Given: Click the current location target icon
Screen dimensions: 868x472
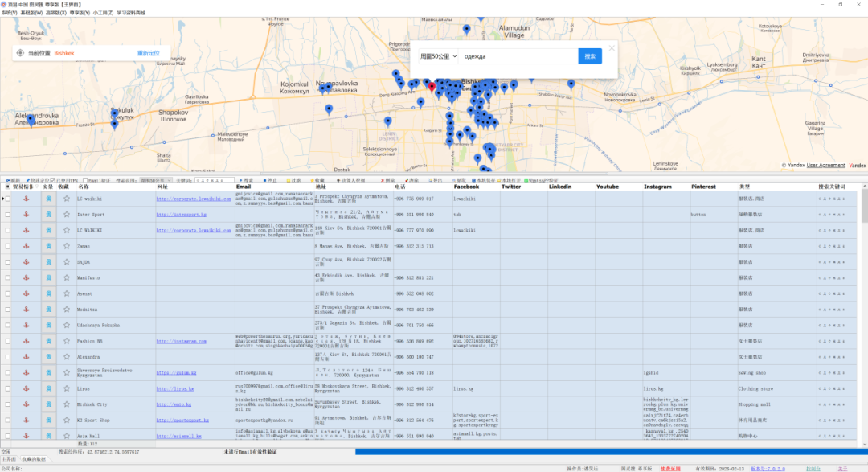Looking at the screenshot, I should pos(20,53).
